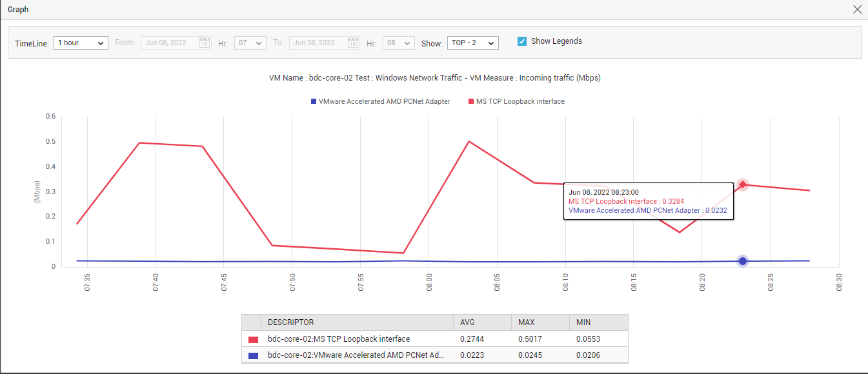Image resolution: width=868 pixels, height=374 pixels.
Task: Select bdc-core-02:MS TCP Loopback interface row text
Action: coord(339,339)
